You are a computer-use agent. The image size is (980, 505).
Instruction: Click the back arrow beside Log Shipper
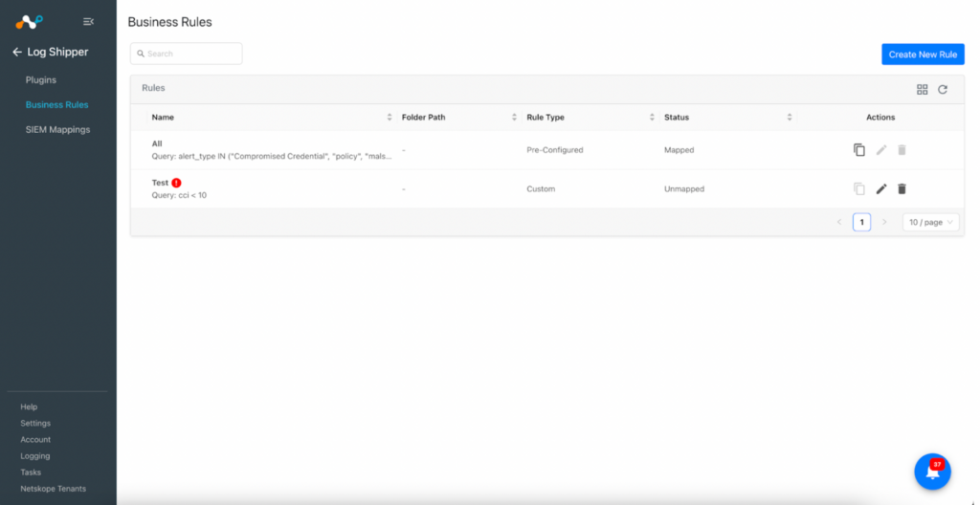pos(17,53)
